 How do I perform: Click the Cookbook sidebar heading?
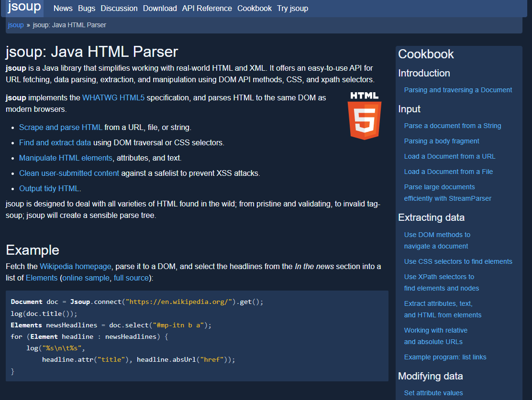(426, 54)
